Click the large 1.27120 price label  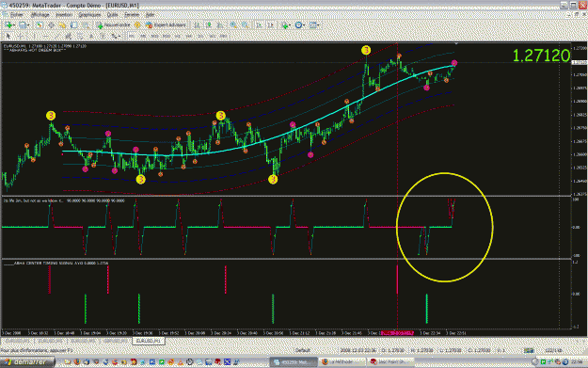click(x=541, y=56)
